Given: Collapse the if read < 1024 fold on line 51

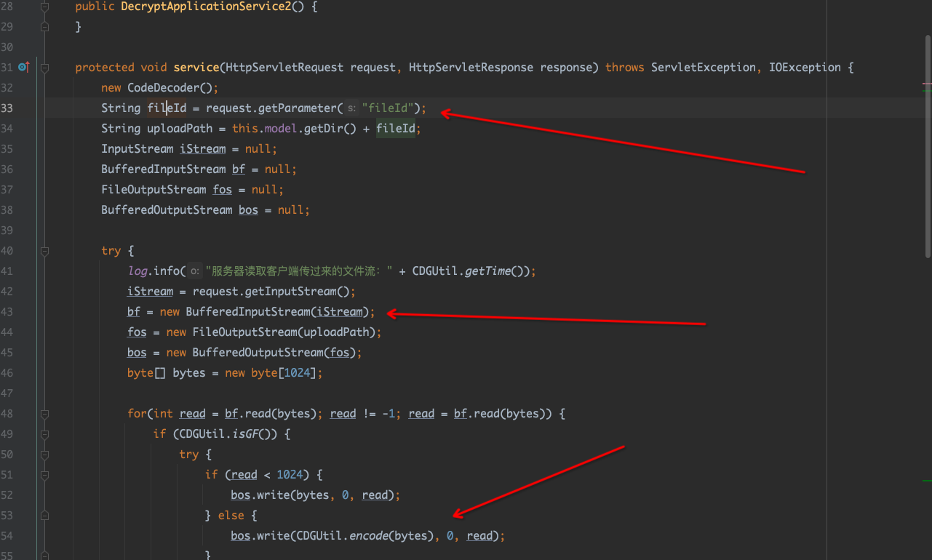Looking at the screenshot, I should coord(45,475).
